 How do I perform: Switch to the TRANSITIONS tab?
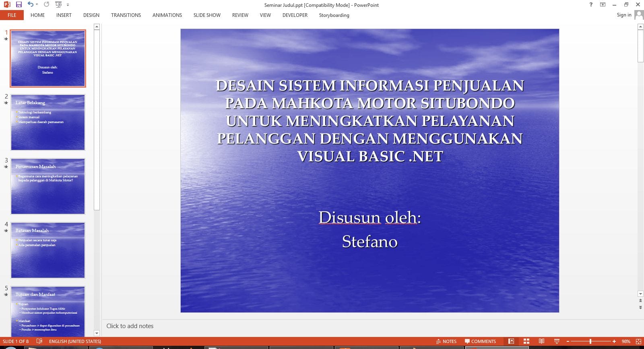click(126, 15)
